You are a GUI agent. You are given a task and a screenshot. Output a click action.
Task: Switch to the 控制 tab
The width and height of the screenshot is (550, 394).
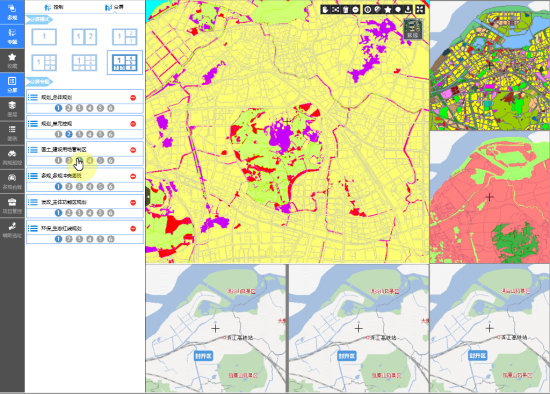pyautogui.click(x=54, y=7)
